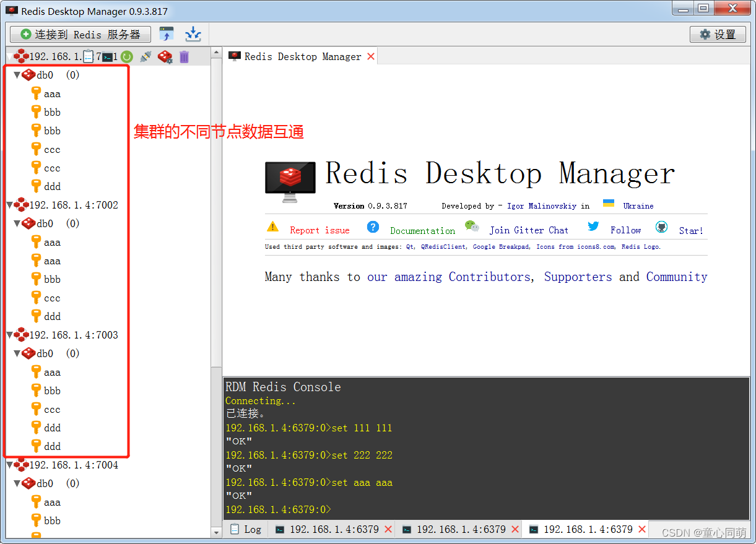Open the Report issue link
756x544 pixels.
(x=319, y=230)
